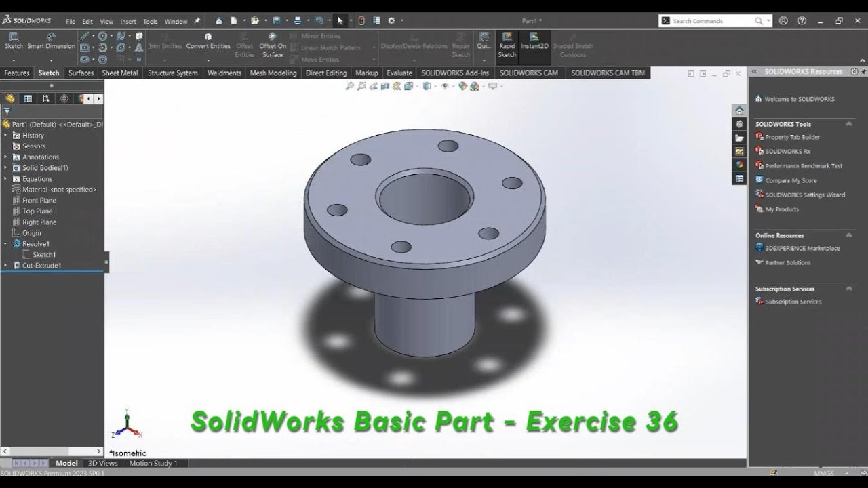The height and width of the screenshot is (488, 868).
Task: Switch to the Surfaces tab
Action: click(81, 73)
